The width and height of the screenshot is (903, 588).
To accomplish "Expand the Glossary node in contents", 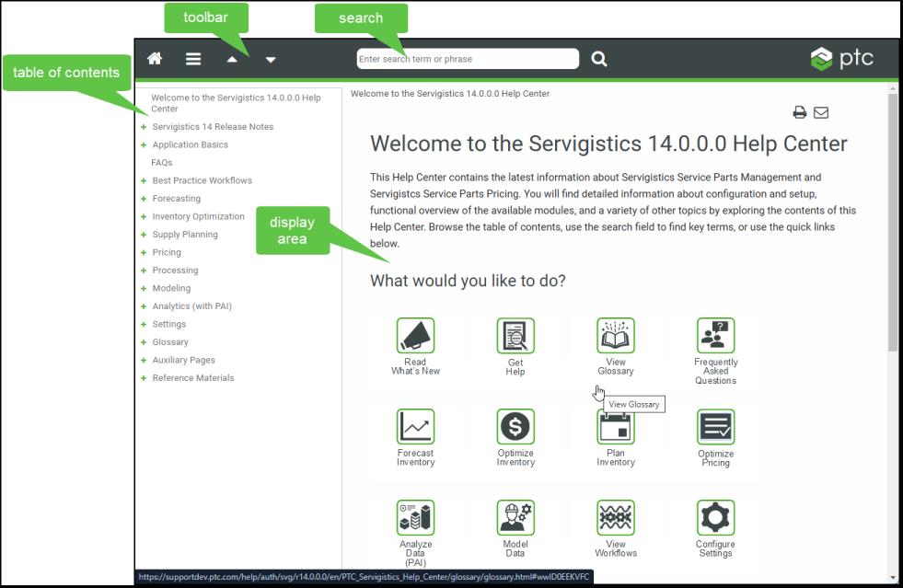I will click(144, 342).
